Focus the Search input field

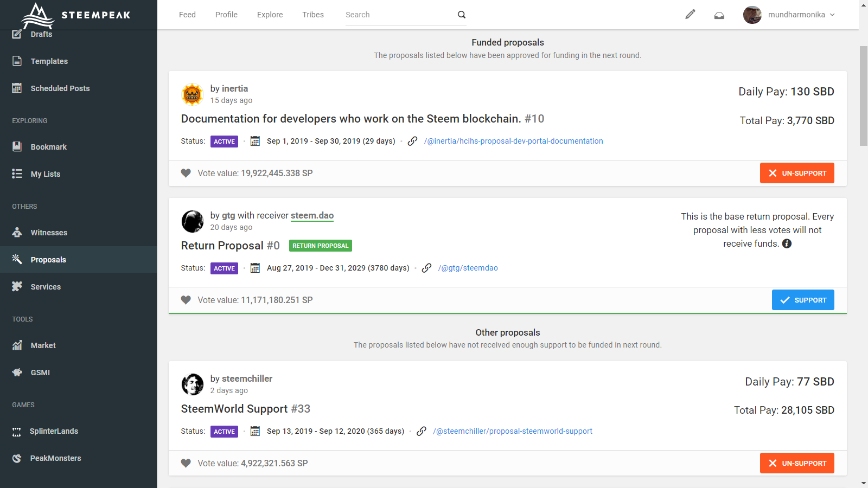point(399,15)
